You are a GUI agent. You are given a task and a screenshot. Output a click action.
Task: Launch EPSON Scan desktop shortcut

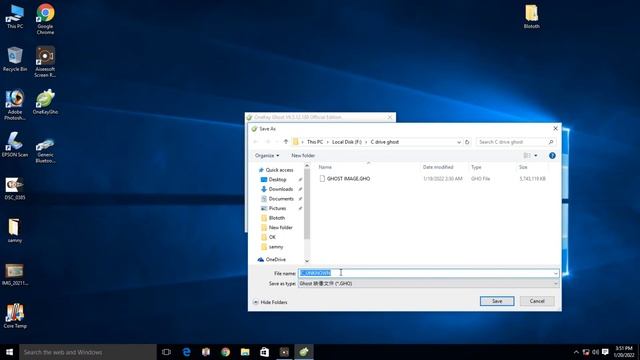15,145
